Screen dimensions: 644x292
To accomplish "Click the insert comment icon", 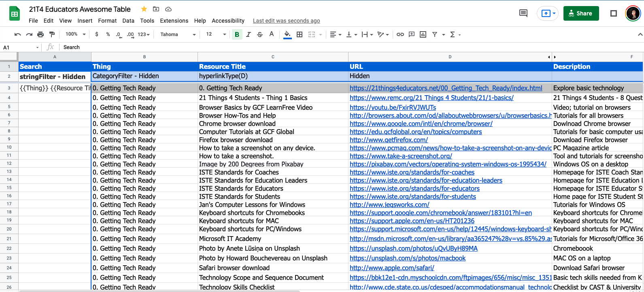I will (412, 34).
